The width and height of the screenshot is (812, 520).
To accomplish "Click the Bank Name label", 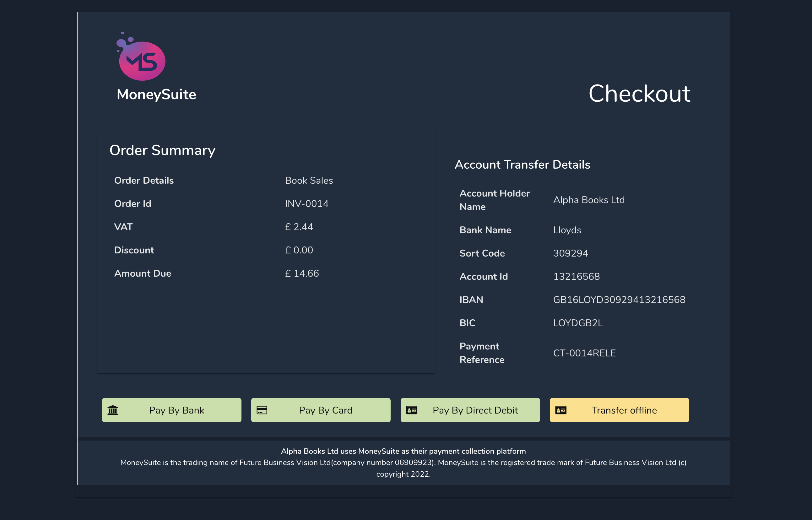I will pos(485,230).
